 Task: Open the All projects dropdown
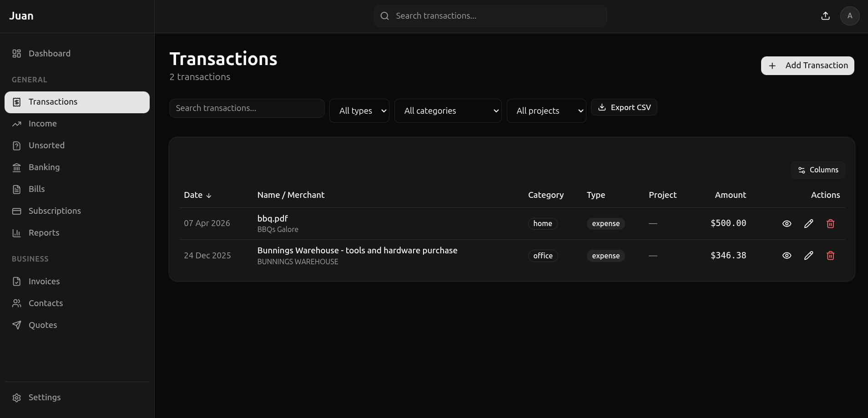click(546, 111)
